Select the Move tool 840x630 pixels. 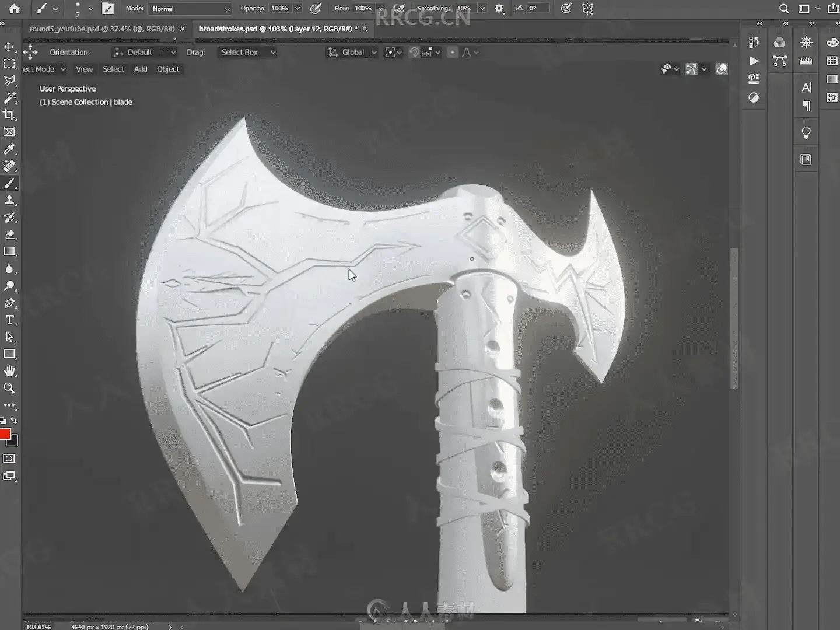pyautogui.click(x=9, y=47)
